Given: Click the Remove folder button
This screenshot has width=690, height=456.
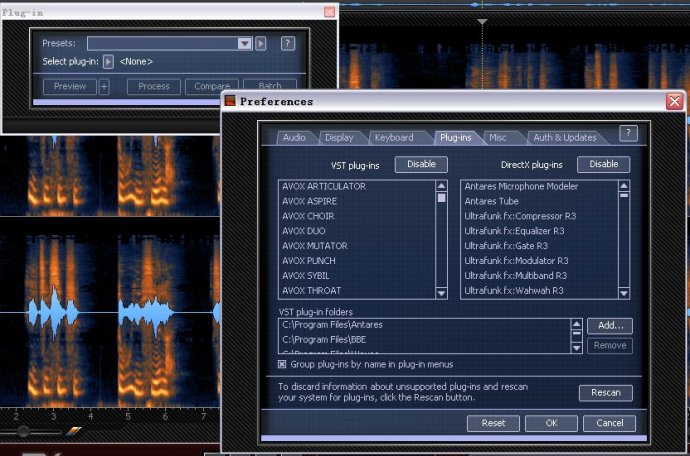Looking at the screenshot, I should [610, 346].
